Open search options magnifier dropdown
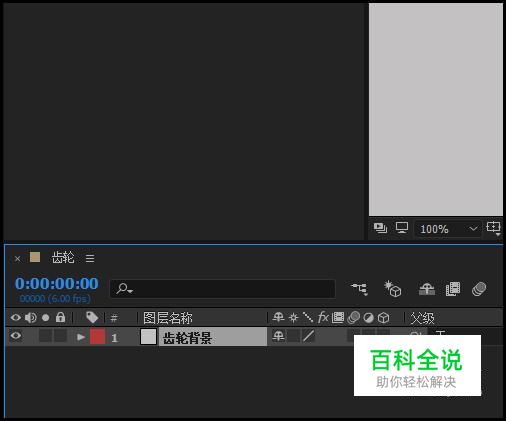The height and width of the screenshot is (421, 506). pyautogui.click(x=125, y=288)
